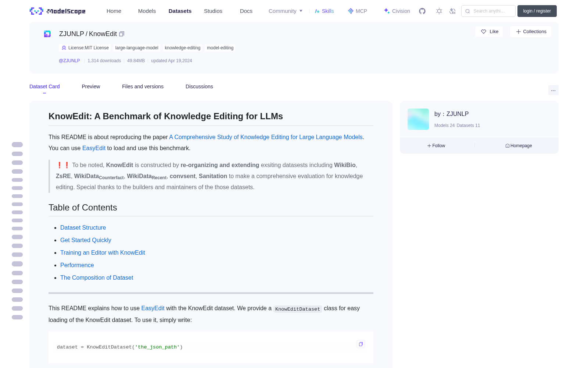This screenshot has height=368, width=588.
Task: Jump to Performence section
Action: tap(77, 265)
